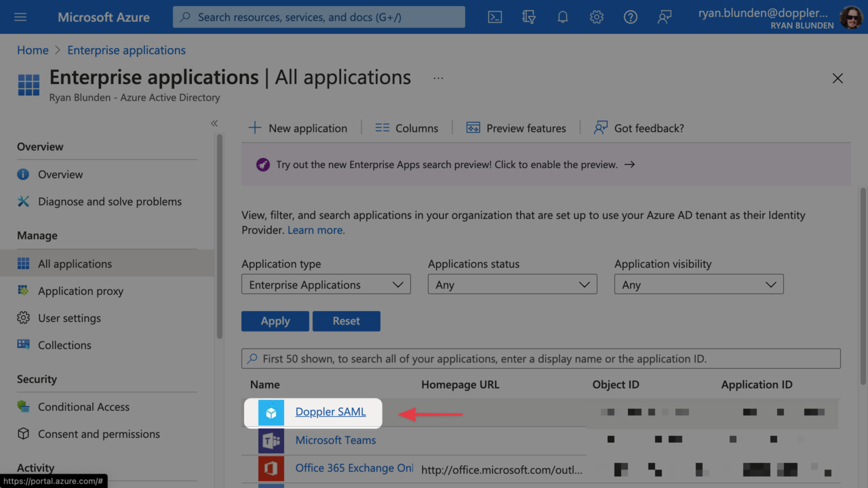Open the Columns chooser
Image resolution: width=868 pixels, height=488 pixels.
(407, 128)
